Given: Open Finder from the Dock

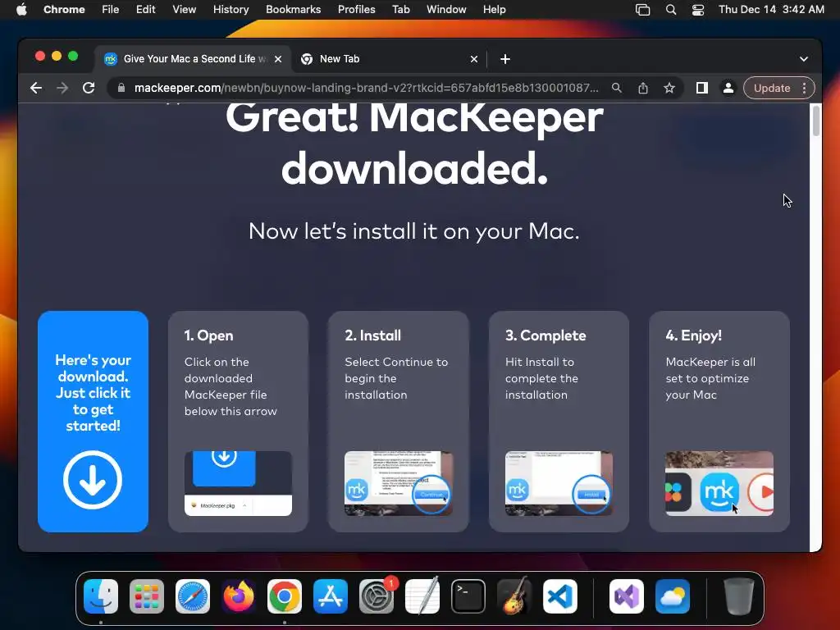Looking at the screenshot, I should point(101,596).
